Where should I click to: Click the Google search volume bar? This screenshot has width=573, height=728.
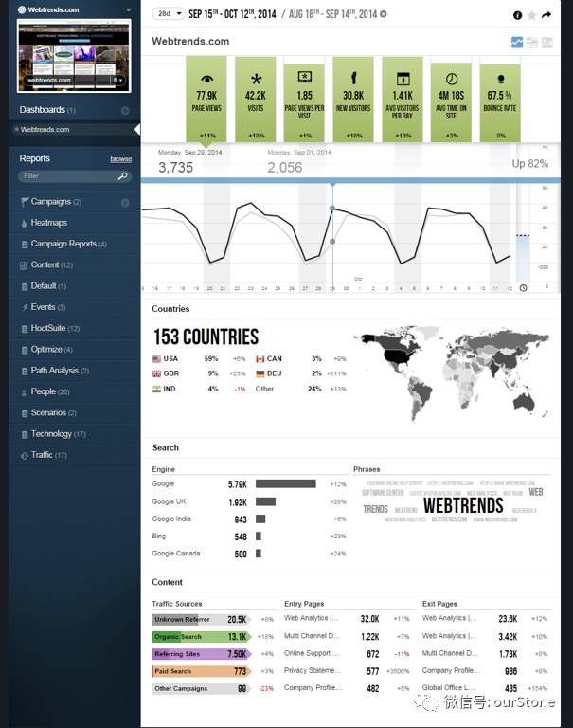(286, 483)
